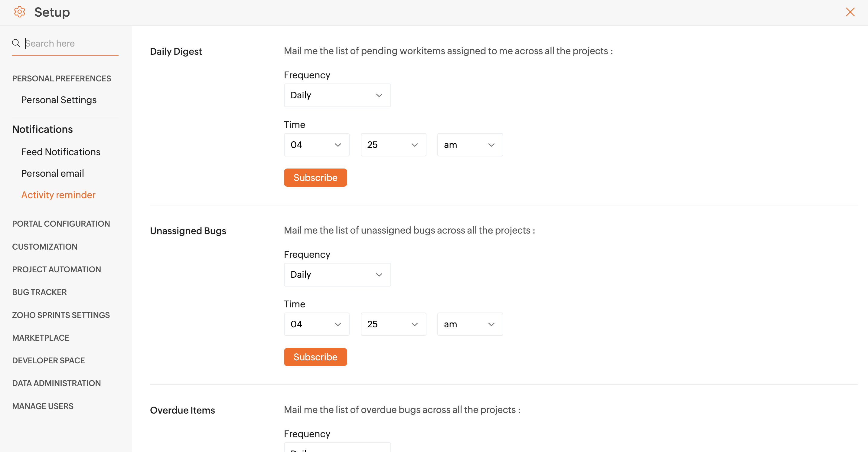Screen dimensions: 868x452
Task: Expand the Manage Users section
Action: 43,406
